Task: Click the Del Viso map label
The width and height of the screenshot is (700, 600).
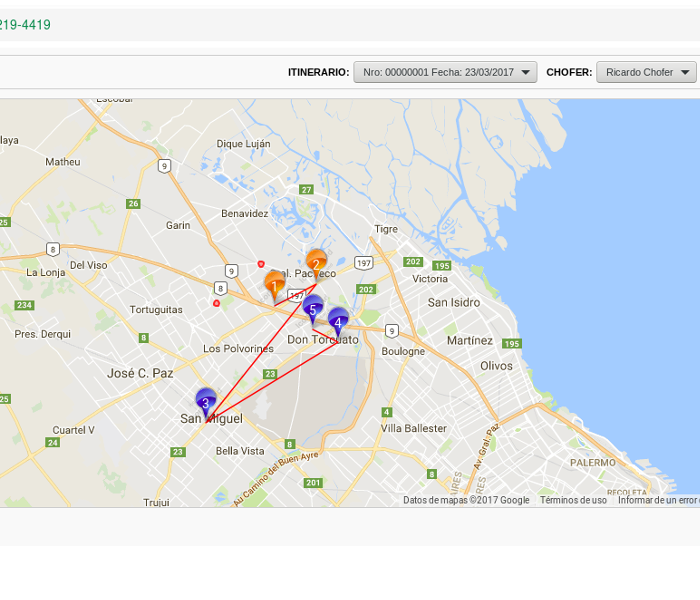Action: coord(88,265)
